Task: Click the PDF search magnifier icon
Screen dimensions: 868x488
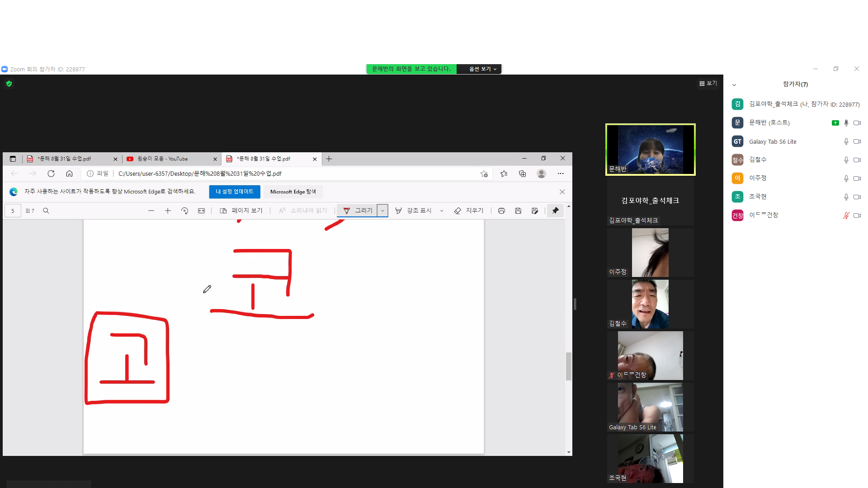Action: click(x=46, y=211)
